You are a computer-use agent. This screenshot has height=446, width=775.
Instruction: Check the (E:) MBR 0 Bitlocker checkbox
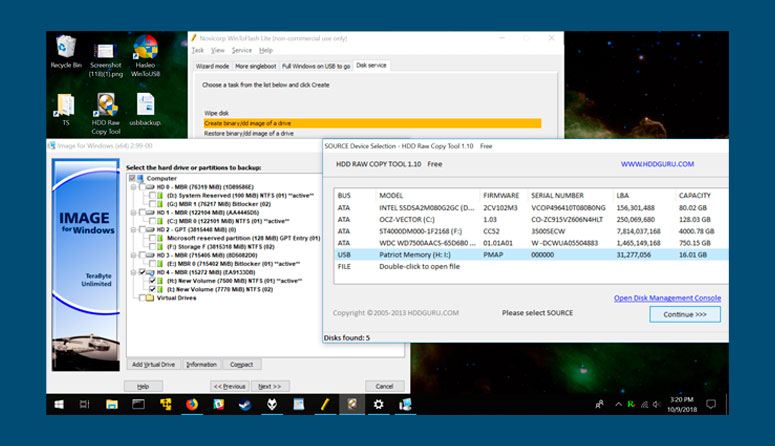tap(152, 264)
